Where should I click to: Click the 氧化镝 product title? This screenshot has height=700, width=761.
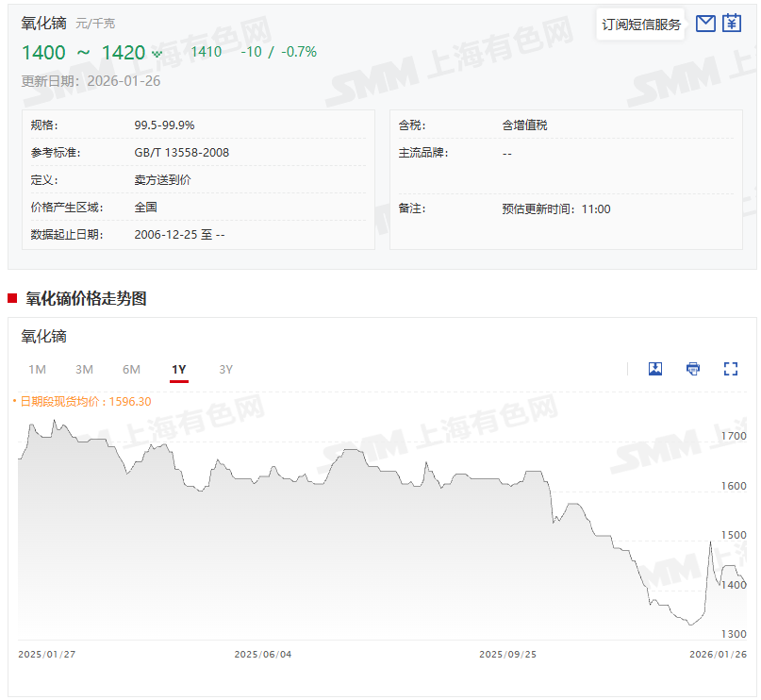pyautogui.click(x=43, y=23)
